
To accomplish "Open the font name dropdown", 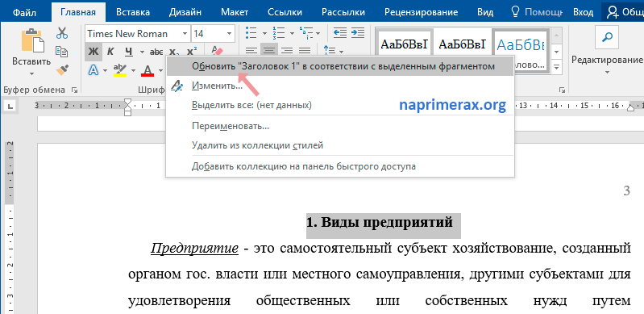I will (185, 34).
